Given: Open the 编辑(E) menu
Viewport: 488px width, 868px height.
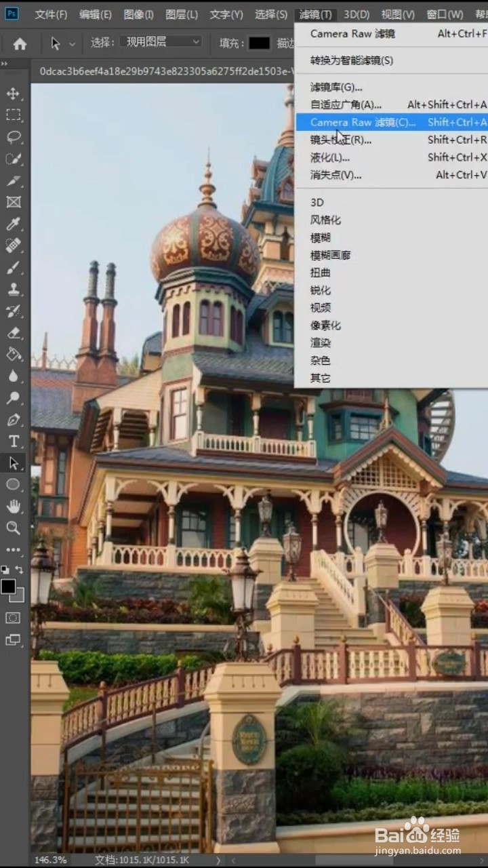Looking at the screenshot, I should (96, 14).
